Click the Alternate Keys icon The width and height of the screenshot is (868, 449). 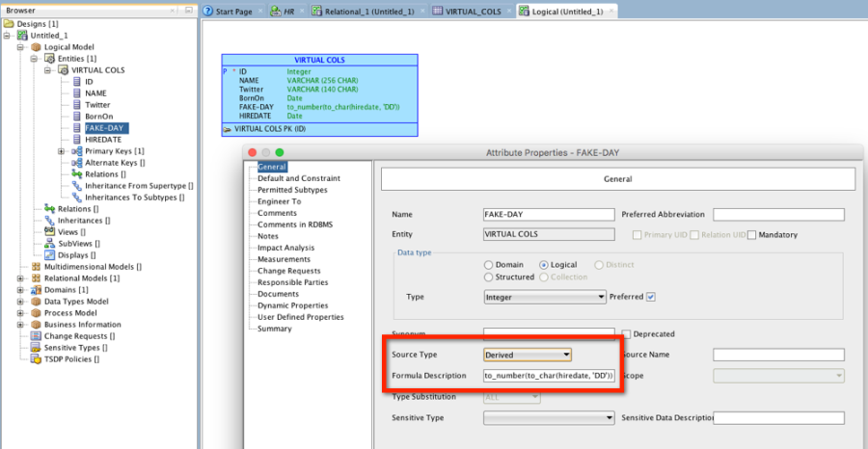coord(76,163)
